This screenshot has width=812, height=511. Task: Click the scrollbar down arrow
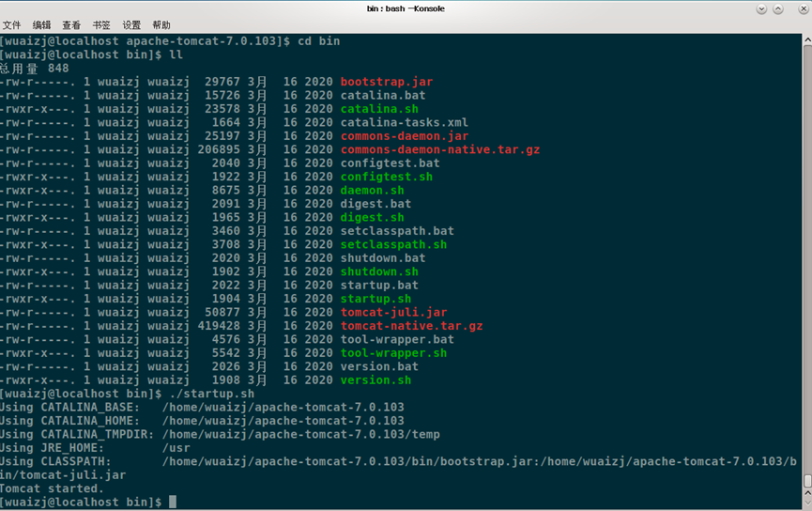806,503
